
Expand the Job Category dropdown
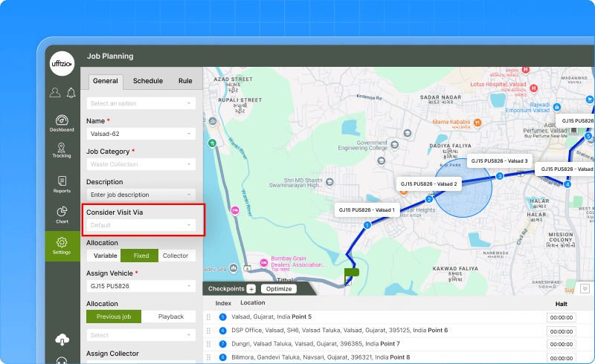(x=141, y=164)
